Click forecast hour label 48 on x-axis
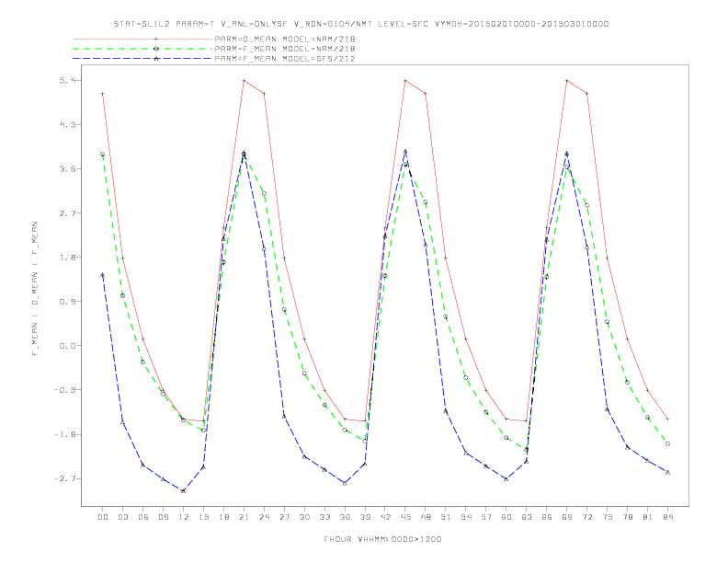This screenshot has width=728, height=563. point(426,517)
